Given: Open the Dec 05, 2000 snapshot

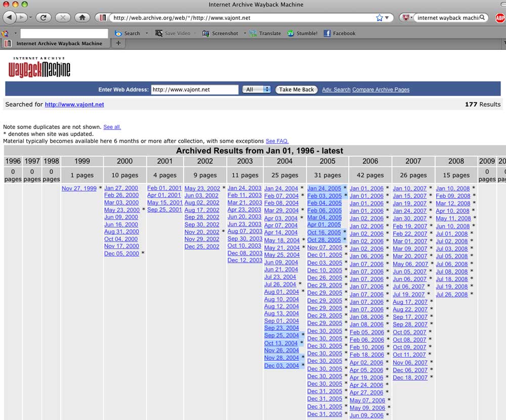Looking at the screenshot, I should pos(121,254).
